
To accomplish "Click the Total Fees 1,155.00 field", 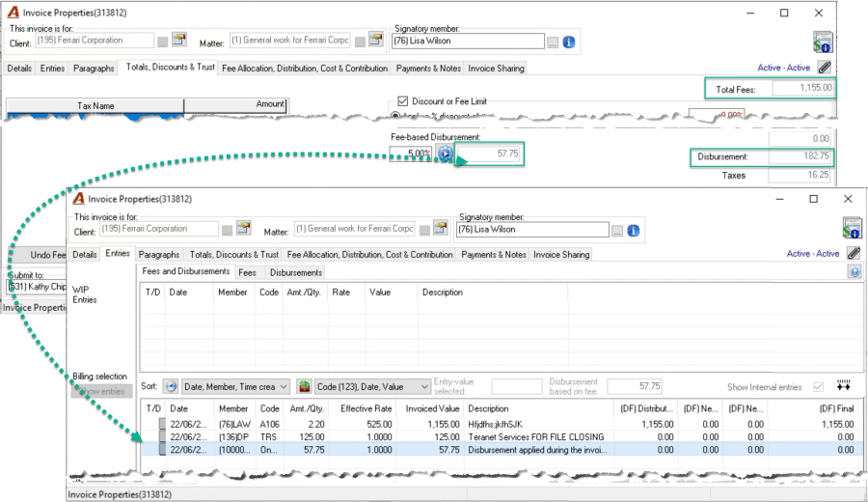I will click(802, 88).
